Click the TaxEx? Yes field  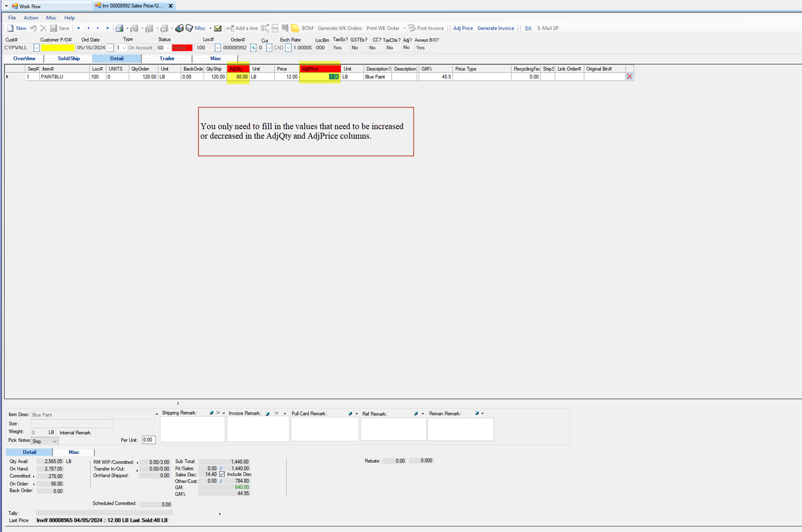[x=338, y=48]
